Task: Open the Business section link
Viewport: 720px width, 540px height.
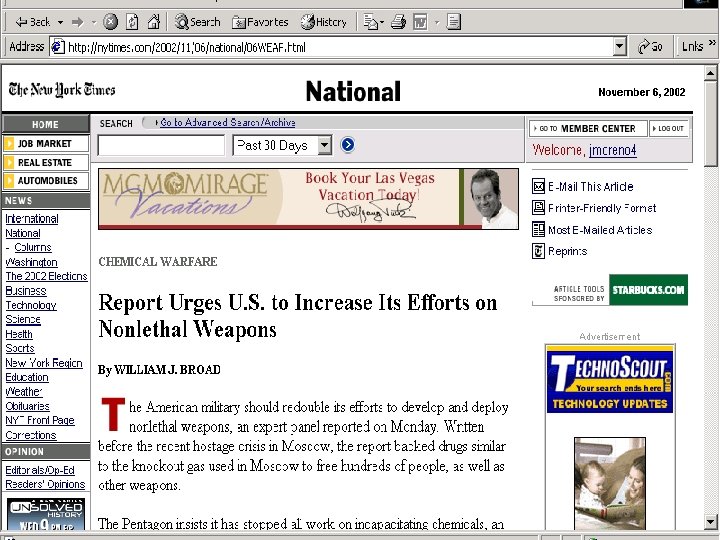Action: click(x=26, y=291)
